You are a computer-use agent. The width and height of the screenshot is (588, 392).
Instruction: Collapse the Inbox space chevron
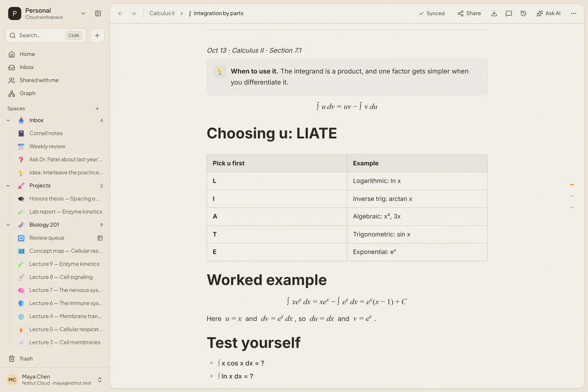point(8,121)
